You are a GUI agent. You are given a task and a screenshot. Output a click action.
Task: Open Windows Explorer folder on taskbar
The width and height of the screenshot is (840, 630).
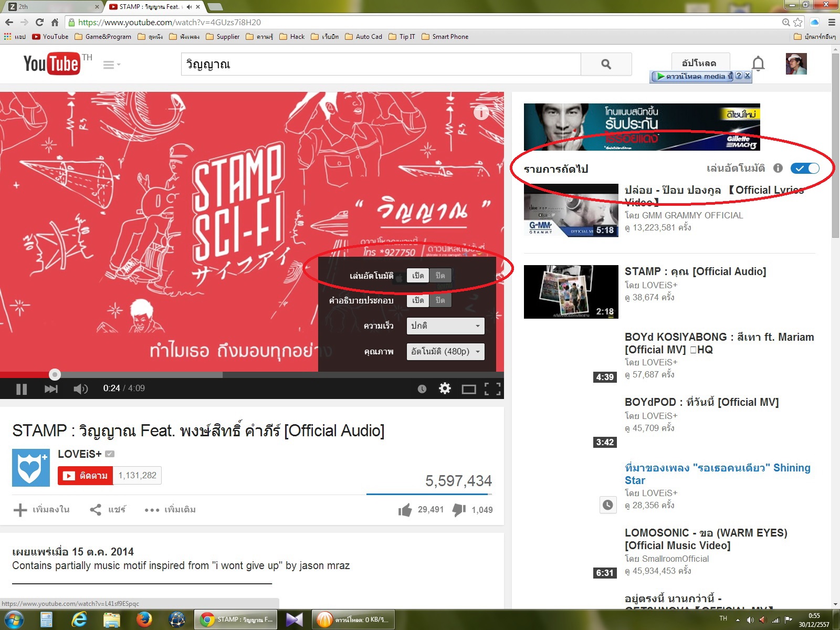111,620
